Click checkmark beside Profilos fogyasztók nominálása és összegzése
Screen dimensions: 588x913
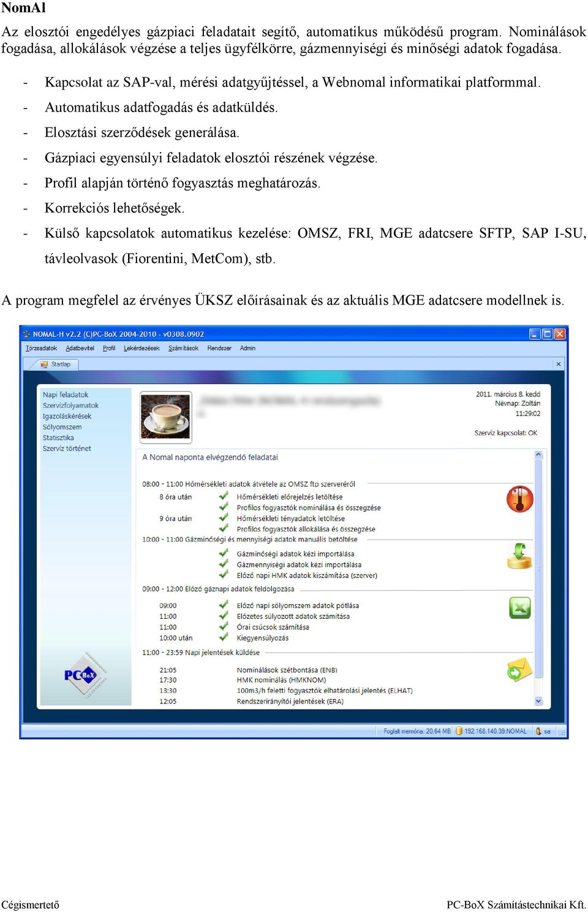(x=224, y=507)
